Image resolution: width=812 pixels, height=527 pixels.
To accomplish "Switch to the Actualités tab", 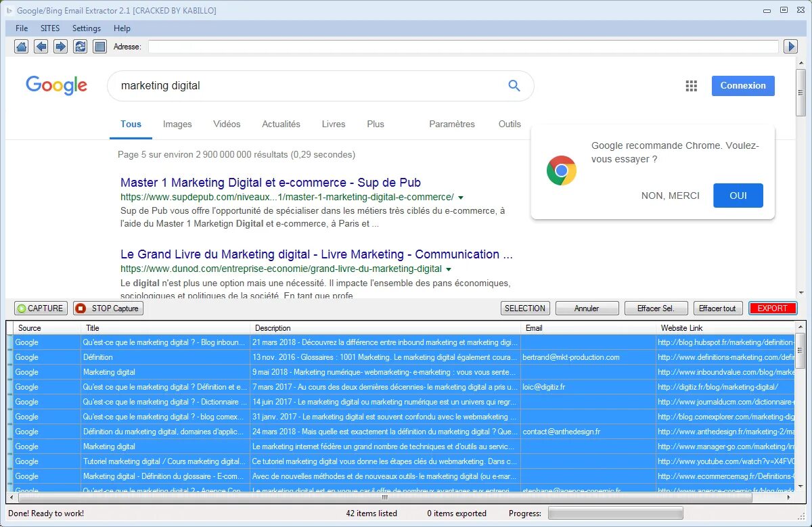I will click(281, 124).
